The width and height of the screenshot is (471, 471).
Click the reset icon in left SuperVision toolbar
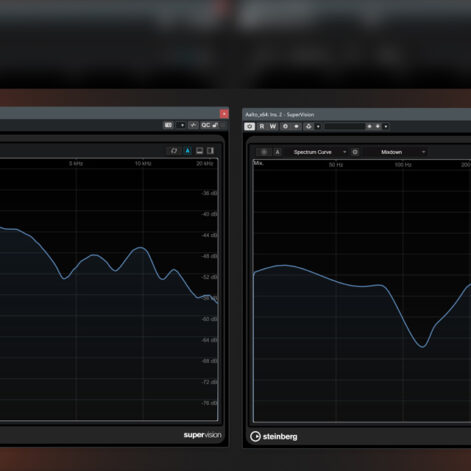coord(174,151)
